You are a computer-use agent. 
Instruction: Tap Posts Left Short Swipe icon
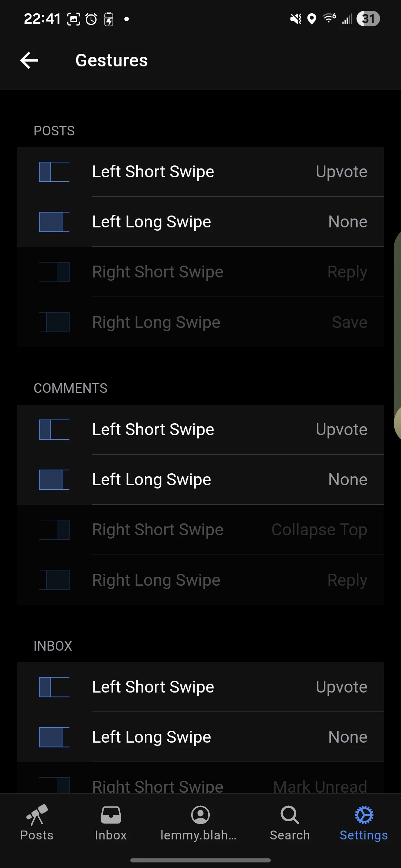54,172
